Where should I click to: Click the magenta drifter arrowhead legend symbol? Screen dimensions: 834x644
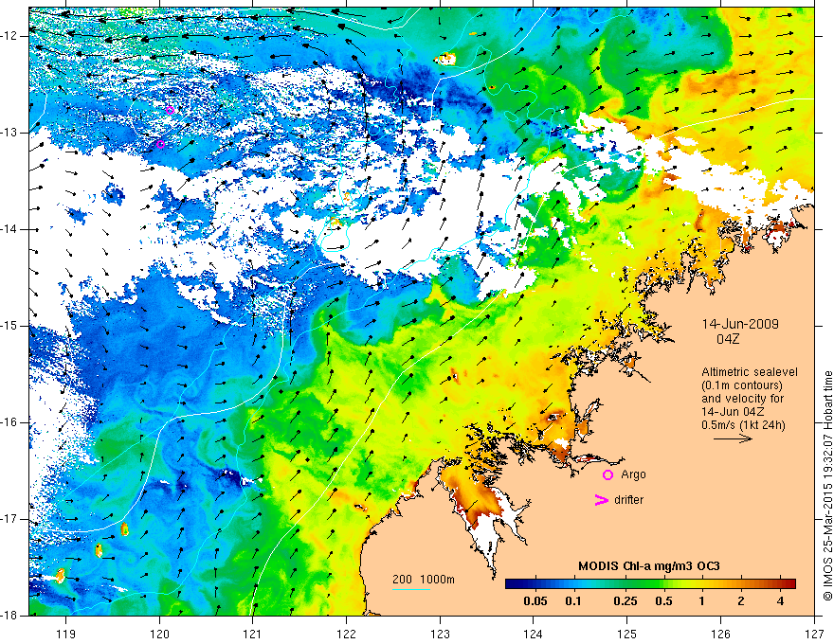(x=601, y=500)
